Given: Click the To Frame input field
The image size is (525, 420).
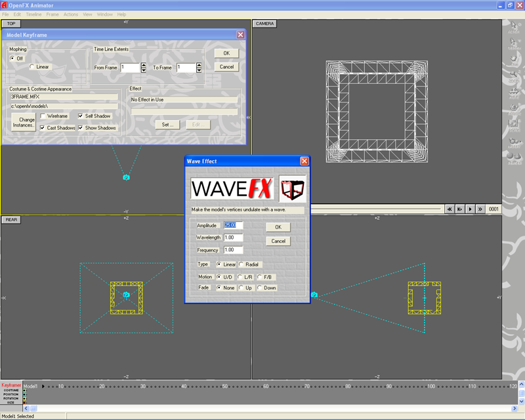Looking at the screenshot, I should (186, 68).
